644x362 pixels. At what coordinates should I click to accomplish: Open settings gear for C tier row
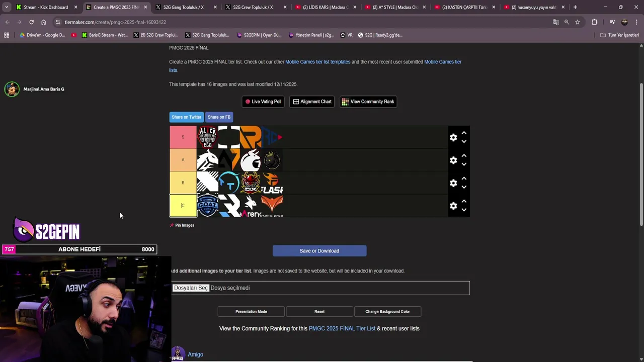(x=453, y=206)
